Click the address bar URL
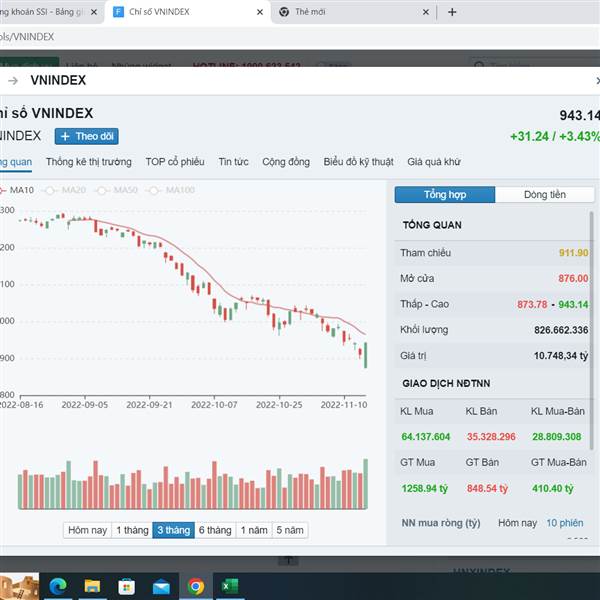 click(27, 37)
